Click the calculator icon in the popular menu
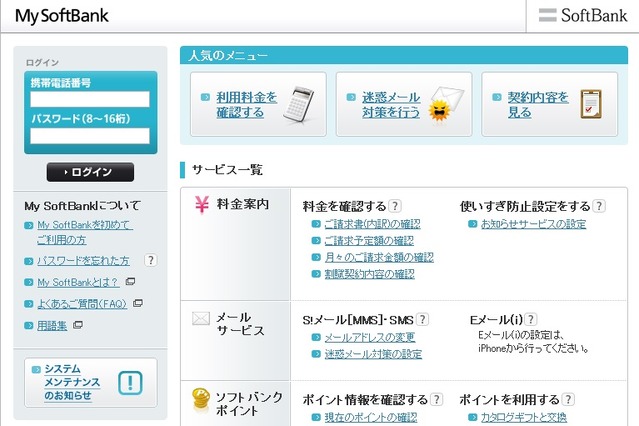The height and width of the screenshot is (426, 639). (299, 104)
